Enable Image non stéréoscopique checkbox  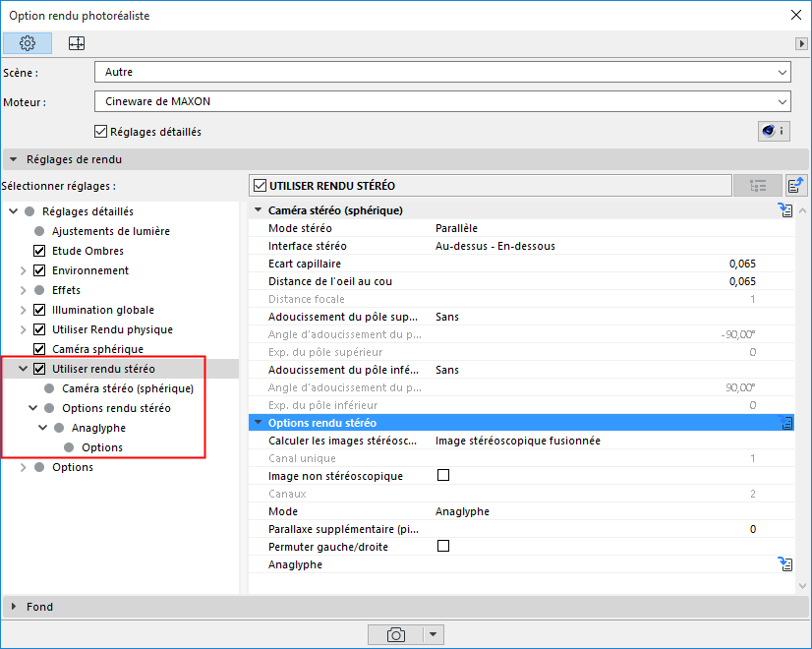[443, 475]
